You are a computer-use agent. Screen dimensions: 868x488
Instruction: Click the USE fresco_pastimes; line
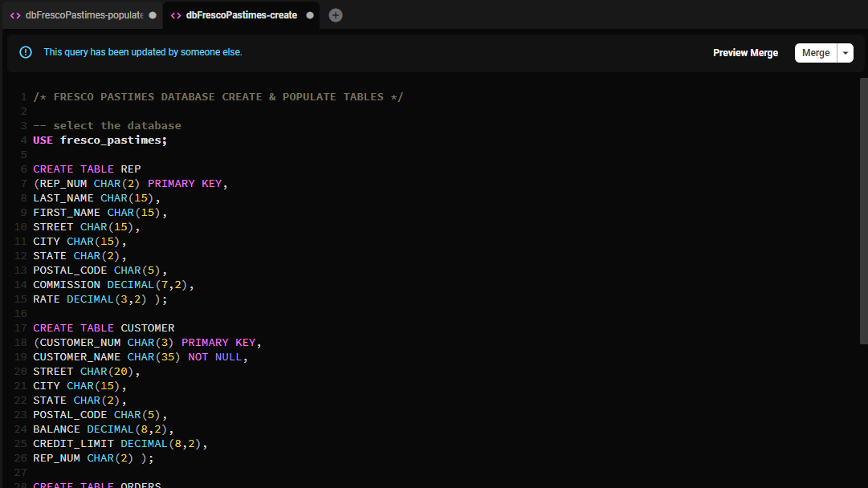pyautogui.click(x=100, y=140)
